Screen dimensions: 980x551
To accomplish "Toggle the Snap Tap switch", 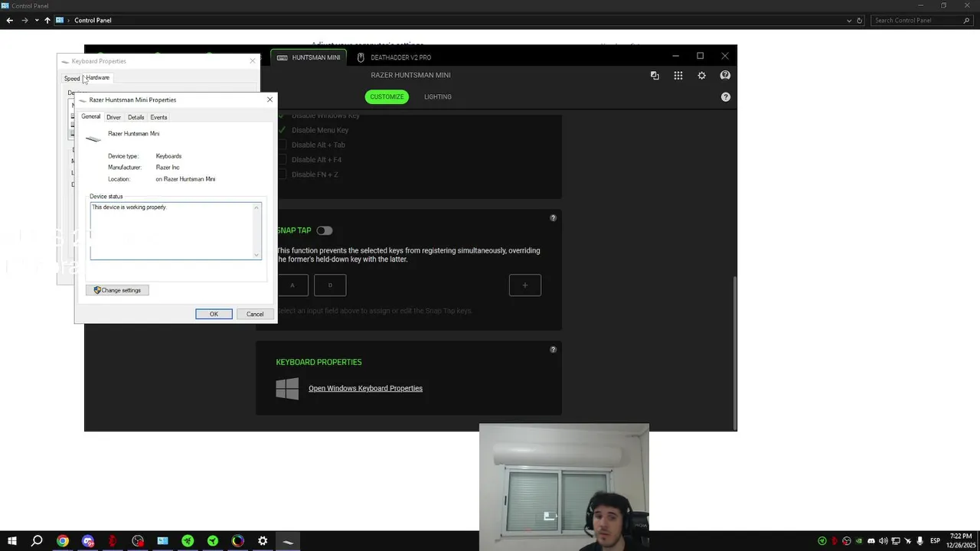I will pos(325,230).
